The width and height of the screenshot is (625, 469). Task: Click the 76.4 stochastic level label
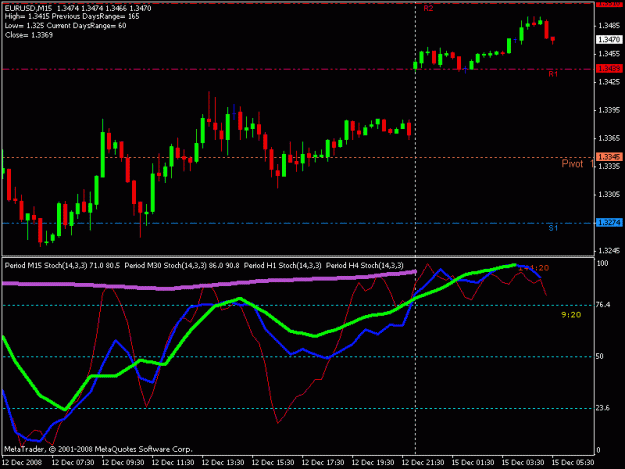[603, 305]
